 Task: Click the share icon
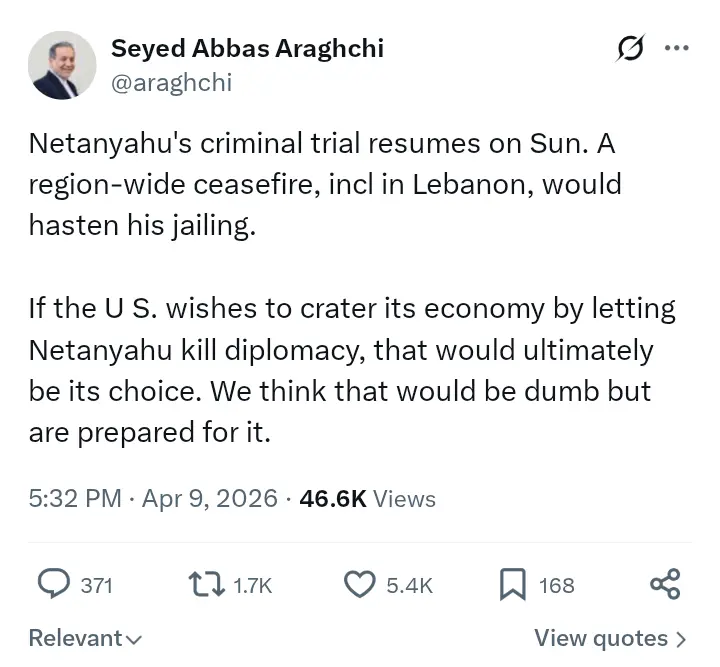pos(665,584)
